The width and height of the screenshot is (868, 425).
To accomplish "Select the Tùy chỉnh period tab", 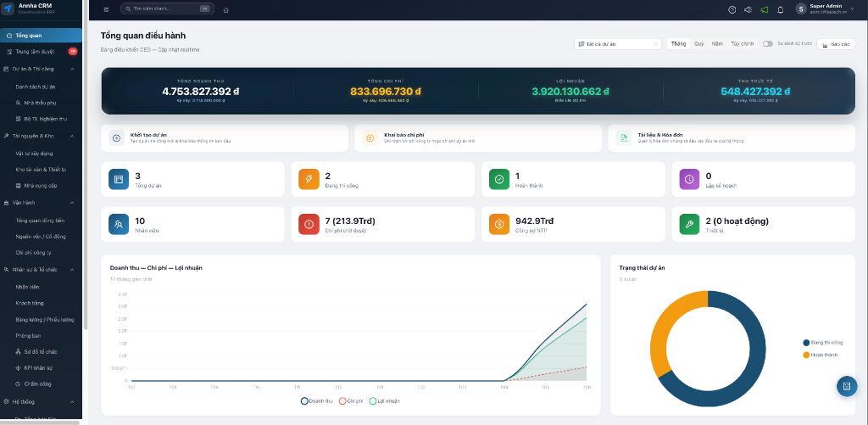I will [x=742, y=44].
